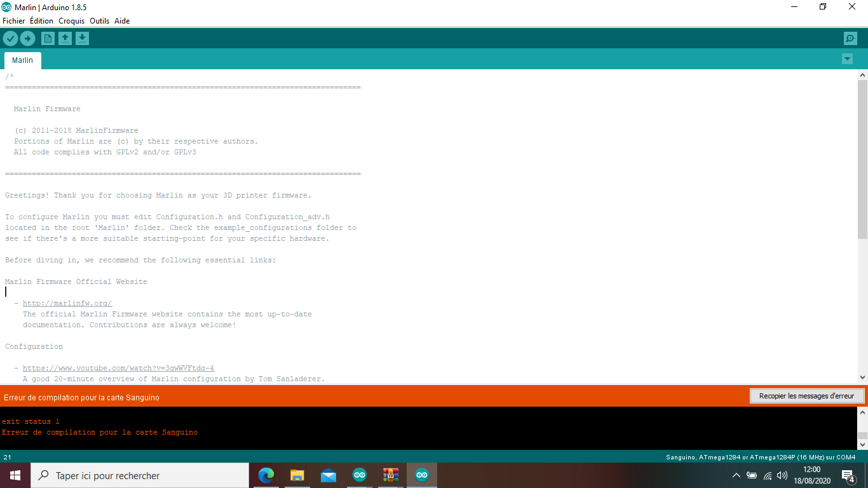Follow the youtube.com link in the code
Image resolution: width=868 pixels, height=488 pixels.
119,368
